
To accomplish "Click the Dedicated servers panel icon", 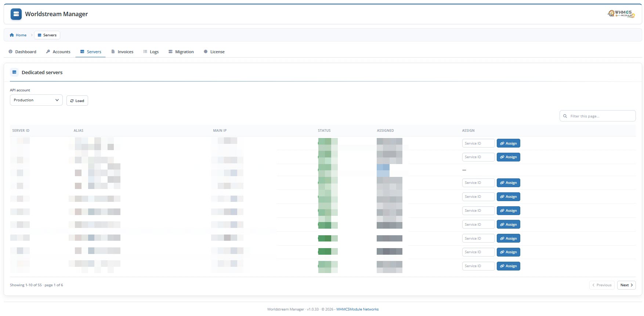I will point(14,72).
